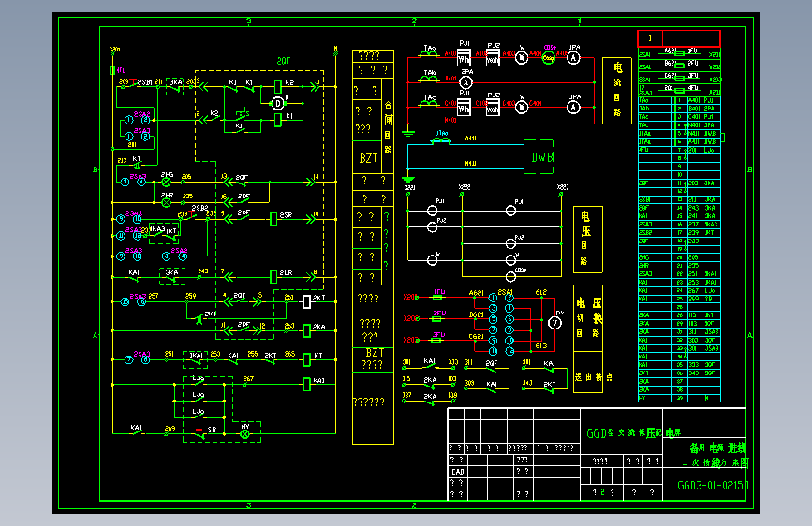812x526 pixels.
Task: Select the COSφ power factor meter symbol
Action: pos(549,58)
